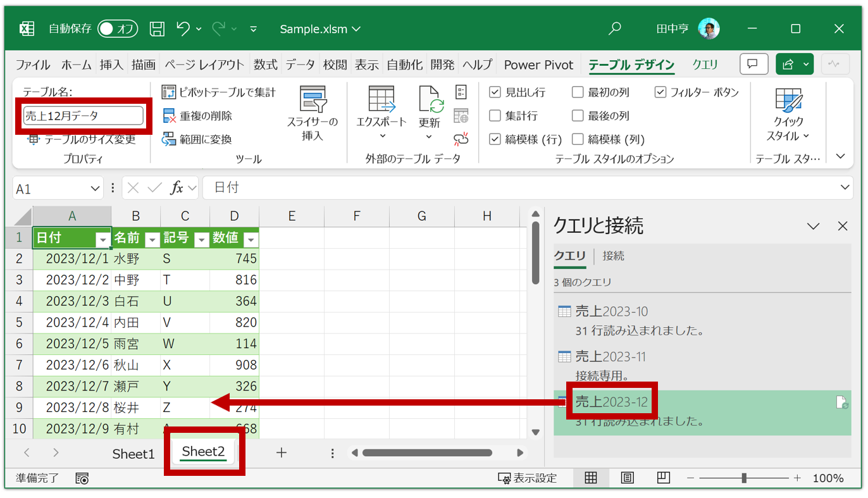Image resolution: width=868 pixels, height=498 pixels.
Task: Switch to Sheet1 worksheet tab
Action: (133, 454)
